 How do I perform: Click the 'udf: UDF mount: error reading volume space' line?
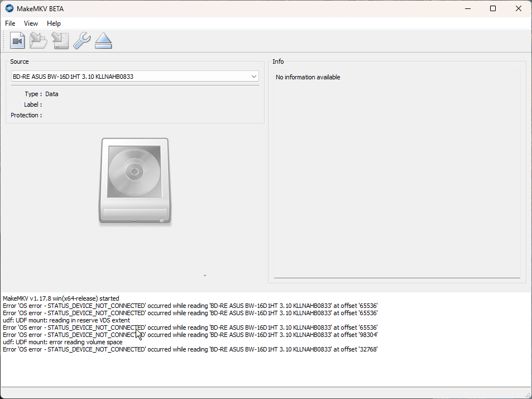pyautogui.click(x=63, y=342)
